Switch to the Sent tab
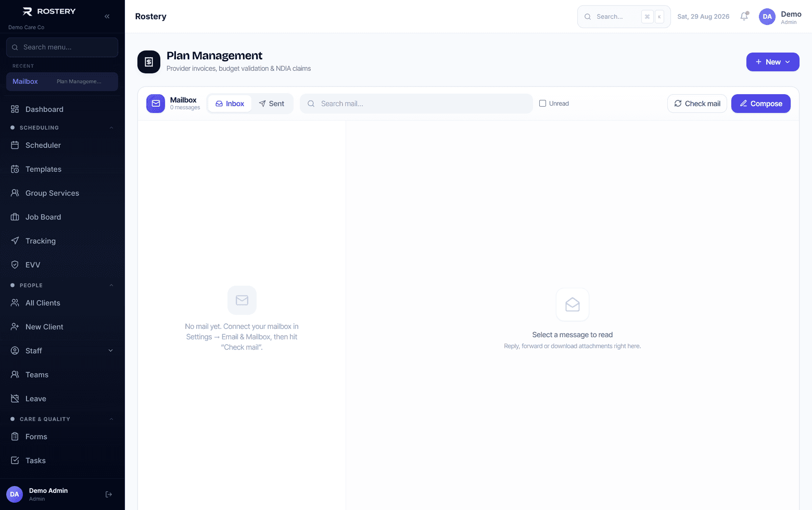The width and height of the screenshot is (812, 510). 272,104
